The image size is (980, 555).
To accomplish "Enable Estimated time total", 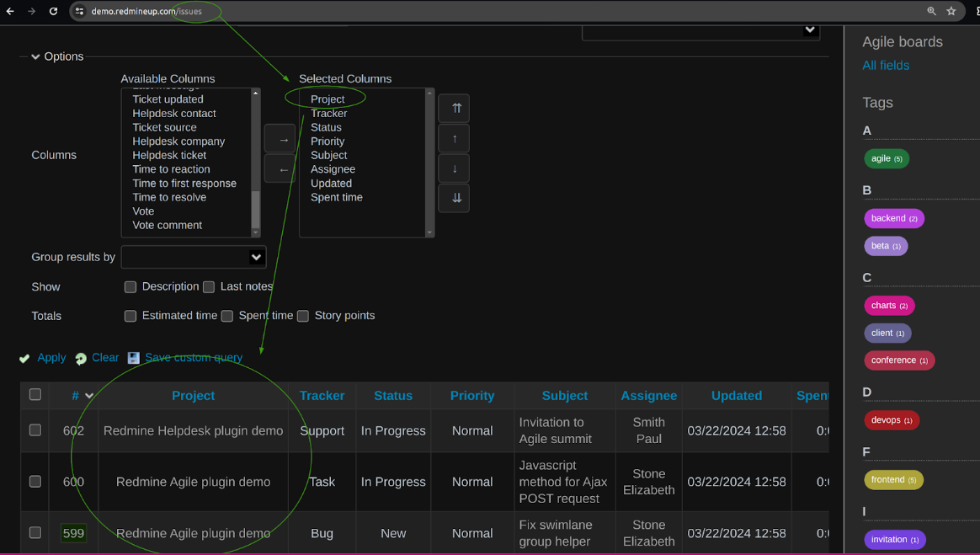I will click(x=130, y=317).
